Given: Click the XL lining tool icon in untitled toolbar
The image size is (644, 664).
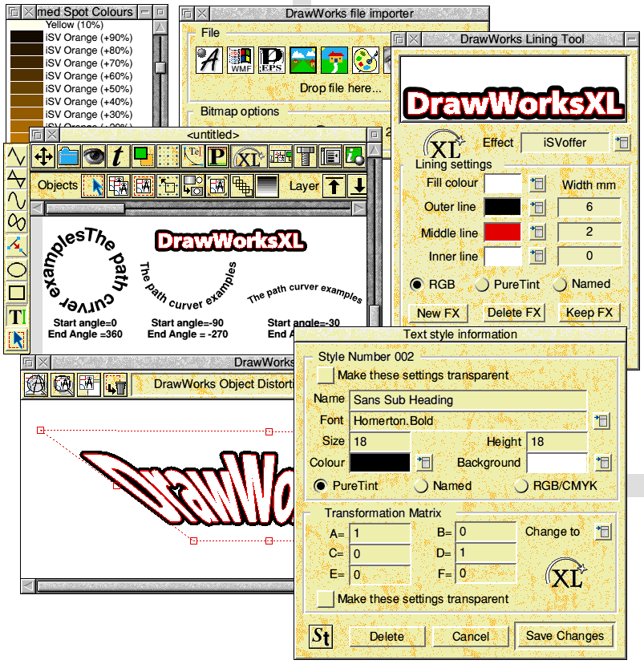Looking at the screenshot, I should [249, 157].
